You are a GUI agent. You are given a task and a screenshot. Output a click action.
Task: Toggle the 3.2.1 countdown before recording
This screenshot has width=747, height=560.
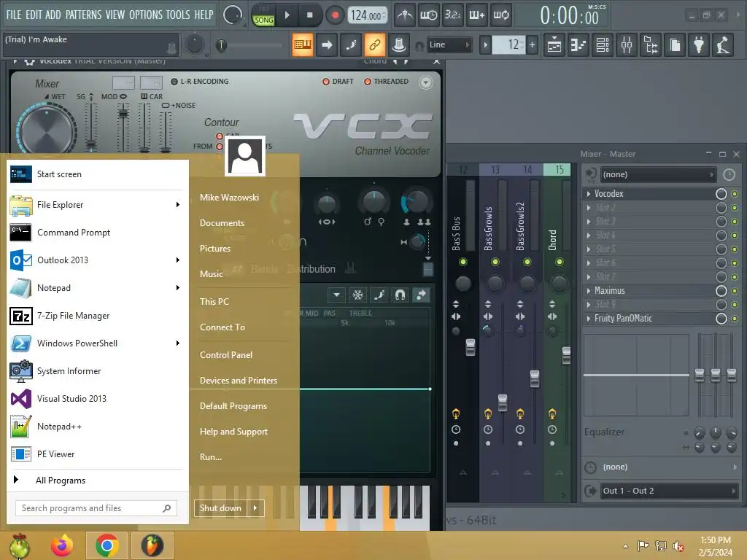pos(452,15)
